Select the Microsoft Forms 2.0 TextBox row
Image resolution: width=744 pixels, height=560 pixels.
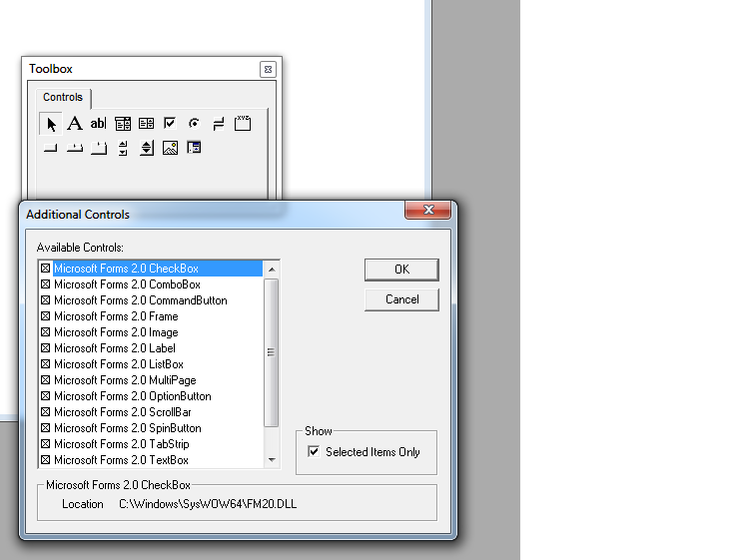(x=151, y=460)
